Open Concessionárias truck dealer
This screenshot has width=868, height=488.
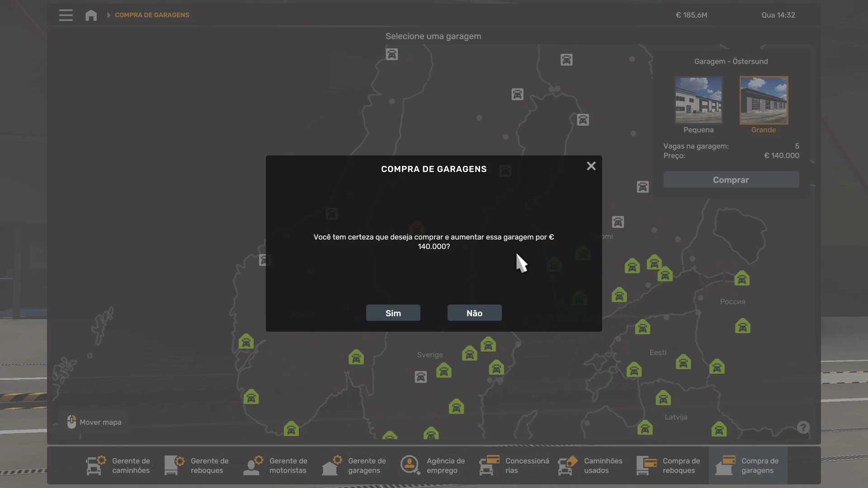point(514,465)
